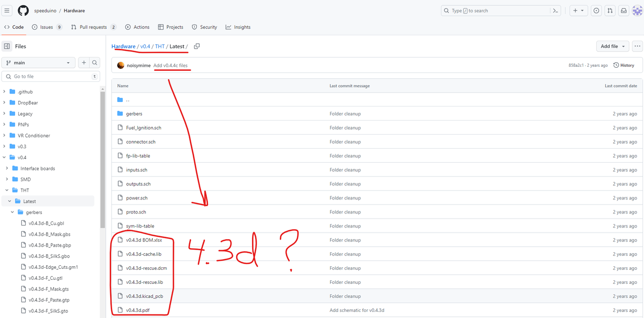Image resolution: width=644 pixels, height=318 pixels.
Task: Open the command palette icon
Action: click(556, 11)
